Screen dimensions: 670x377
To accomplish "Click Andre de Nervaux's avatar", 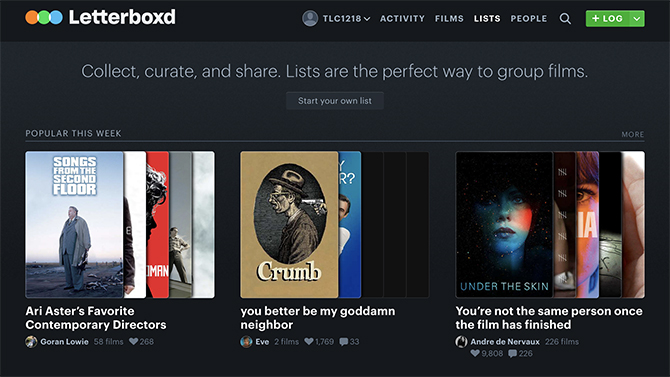I will coord(461,342).
